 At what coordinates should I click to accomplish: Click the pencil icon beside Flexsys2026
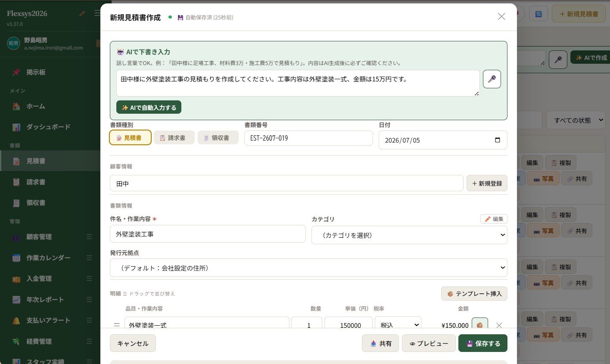(82, 13)
